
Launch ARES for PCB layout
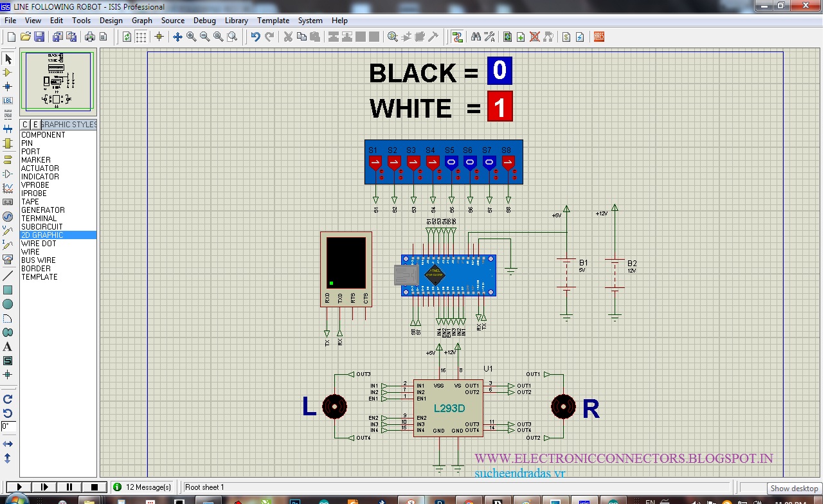tap(598, 37)
